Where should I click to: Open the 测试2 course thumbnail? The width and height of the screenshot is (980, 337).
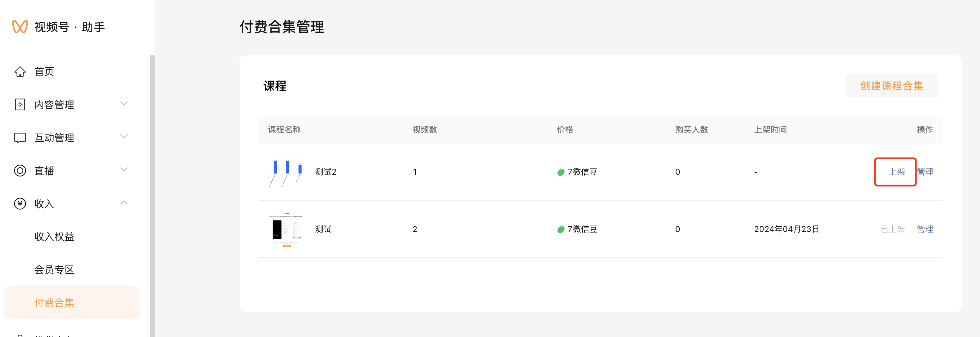pos(286,172)
